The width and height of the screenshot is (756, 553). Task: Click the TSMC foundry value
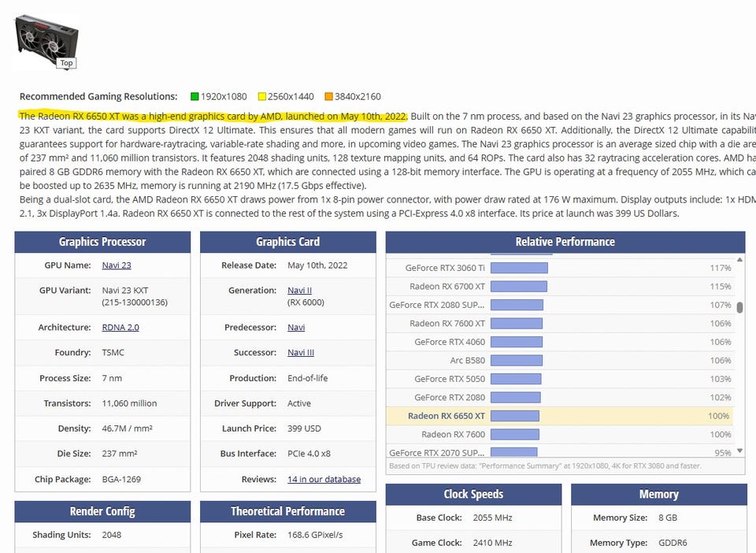(113, 352)
